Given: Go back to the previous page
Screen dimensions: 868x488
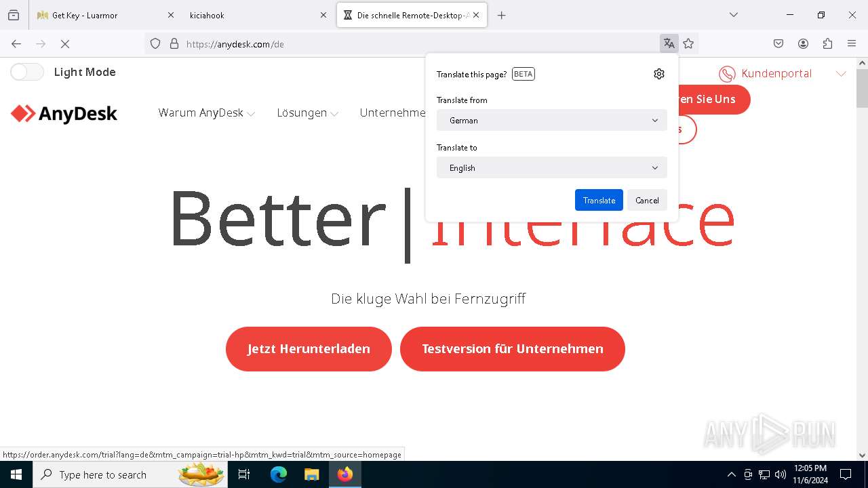Looking at the screenshot, I should point(16,43).
